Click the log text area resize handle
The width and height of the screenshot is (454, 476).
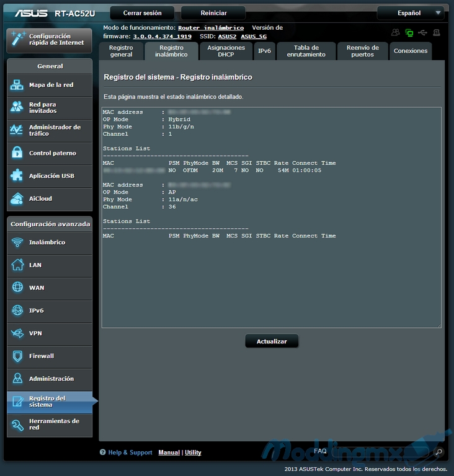point(439,325)
